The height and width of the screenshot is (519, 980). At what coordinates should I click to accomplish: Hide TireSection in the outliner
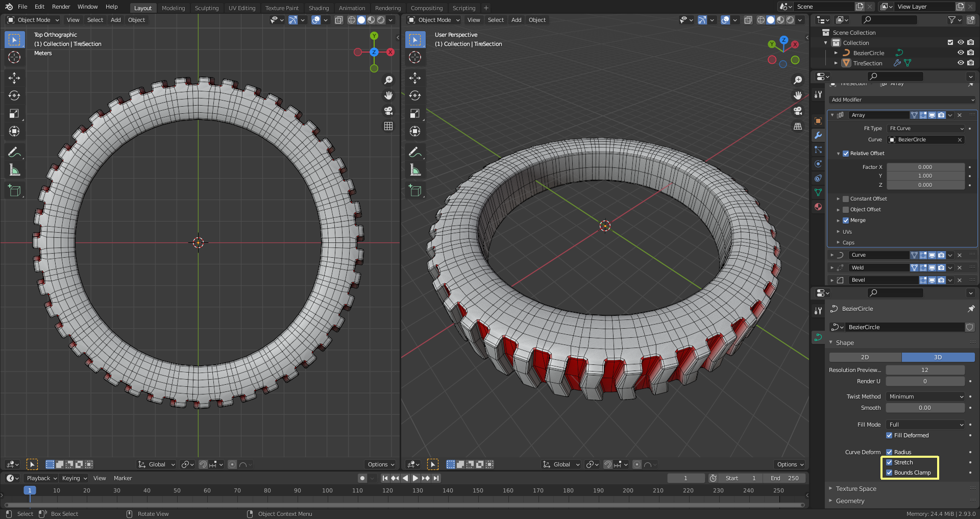coord(961,63)
